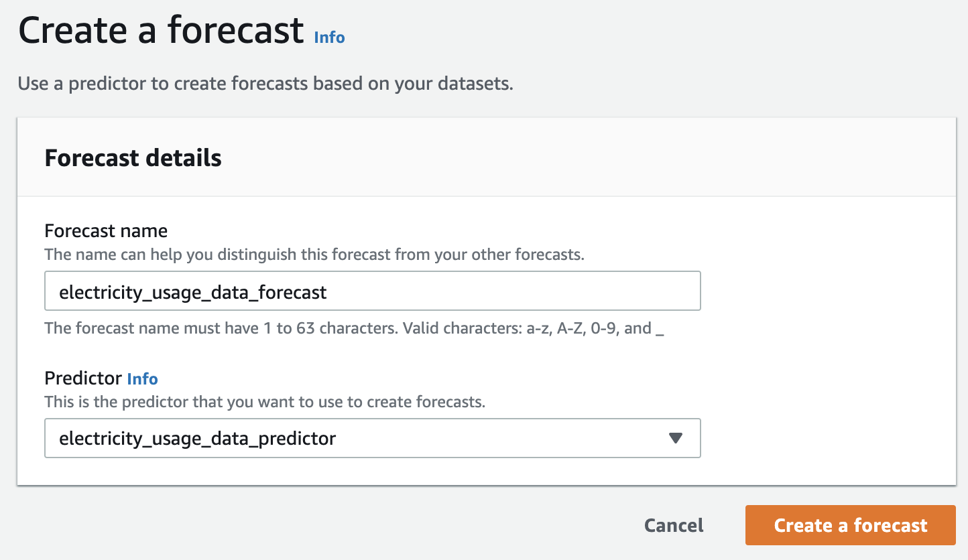
Task: Open the Info link next to Predictor
Action: point(142,378)
